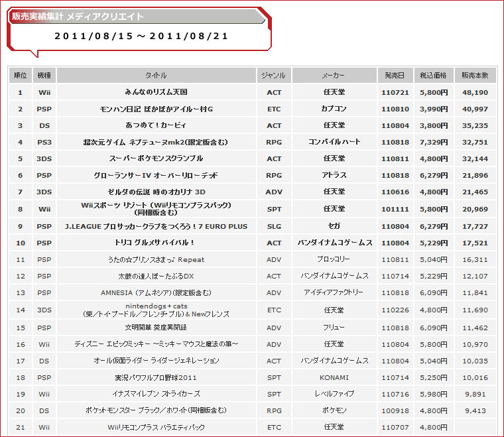Screen dimensions: 504x437
Task: Select the title nintendogs + cats
Action: pos(157,306)
